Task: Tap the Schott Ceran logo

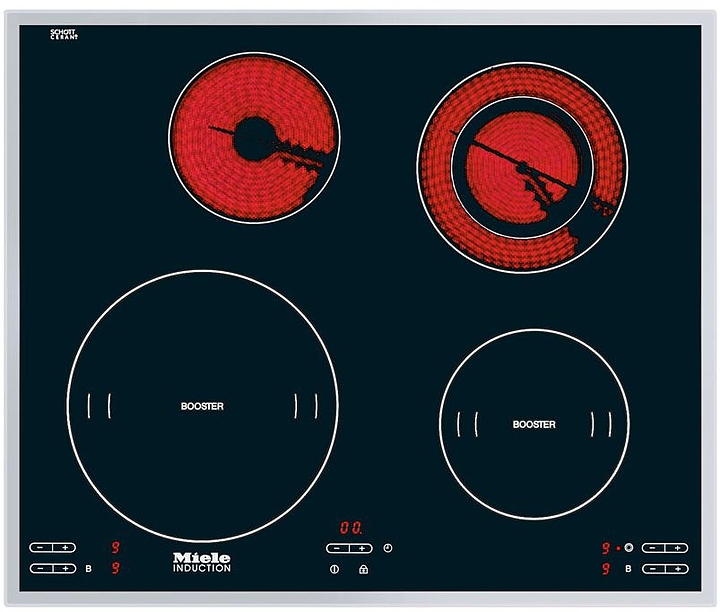Action: tap(64, 34)
